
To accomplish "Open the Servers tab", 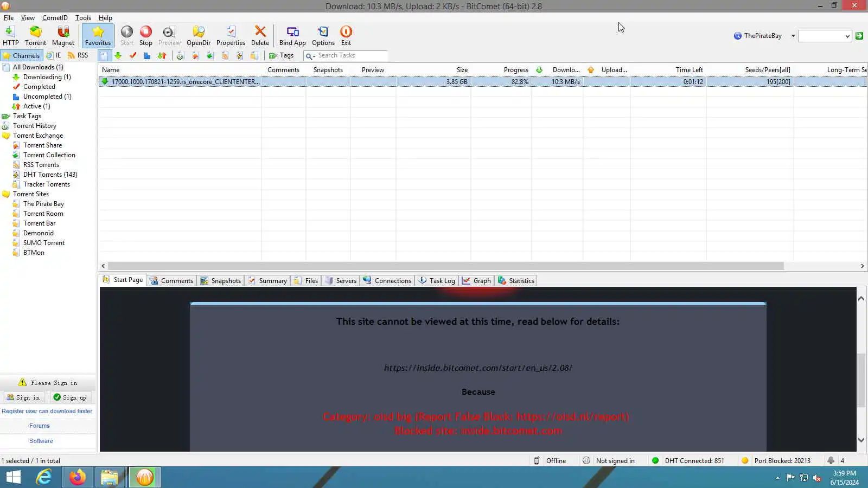I will tap(341, 280).
